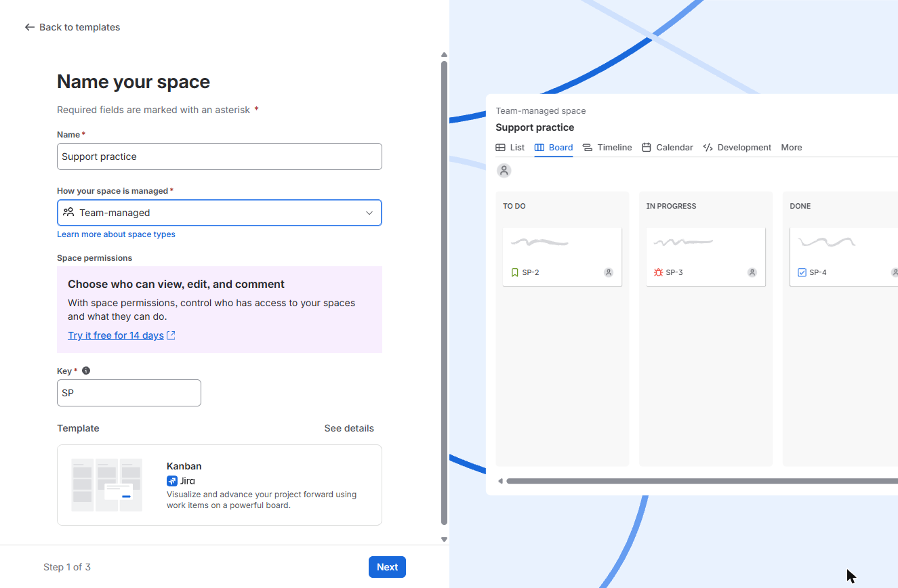Click the form's vertical scrollbar thumb
The width and height of the screenshot is (898, 588).
(444, 293)
